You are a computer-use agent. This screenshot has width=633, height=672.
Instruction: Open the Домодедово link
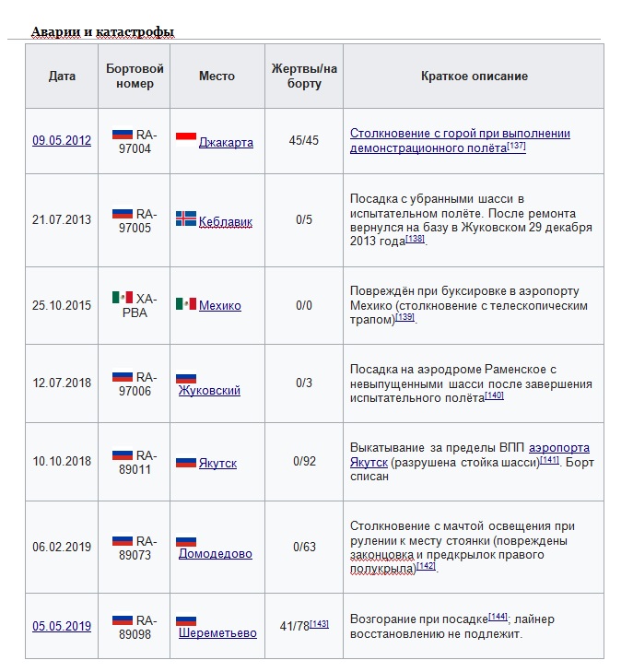[x=216, y=553]
